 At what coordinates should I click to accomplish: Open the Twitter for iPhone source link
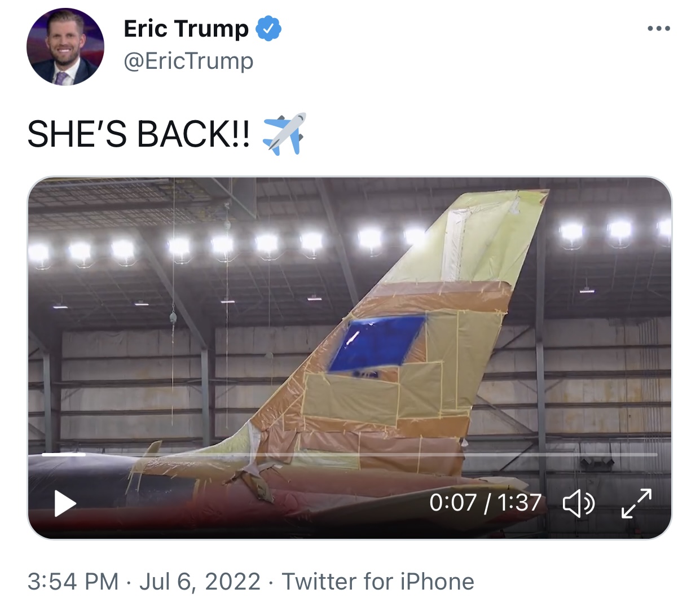click(x=378, y=582)
